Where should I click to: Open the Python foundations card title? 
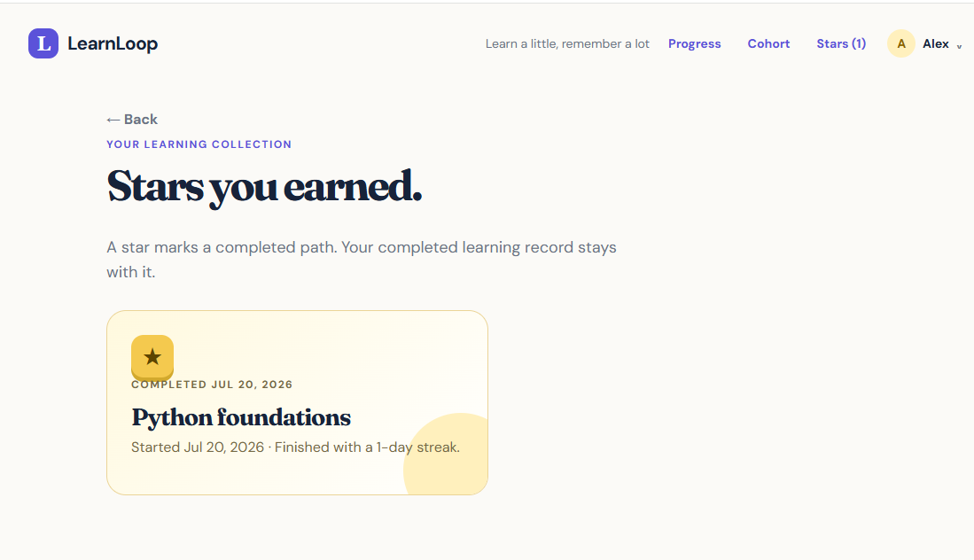(241, 417)
